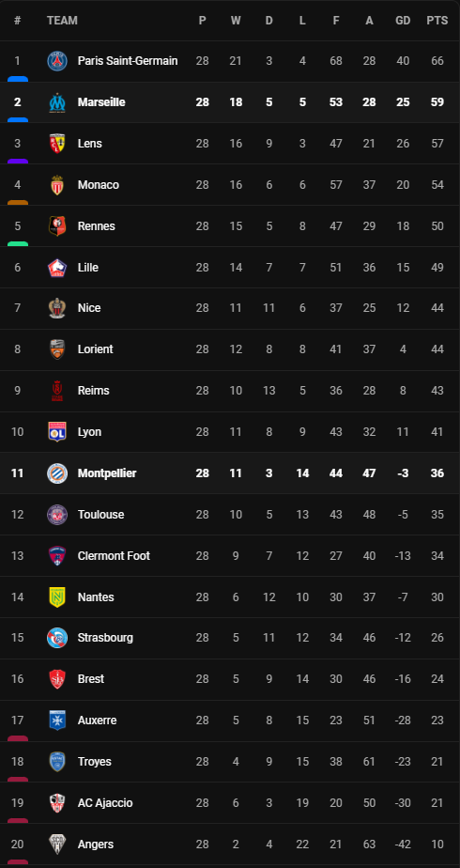Click the Rennes team logo
This screenshot has width=460, height=868.
tap(57, 225)
